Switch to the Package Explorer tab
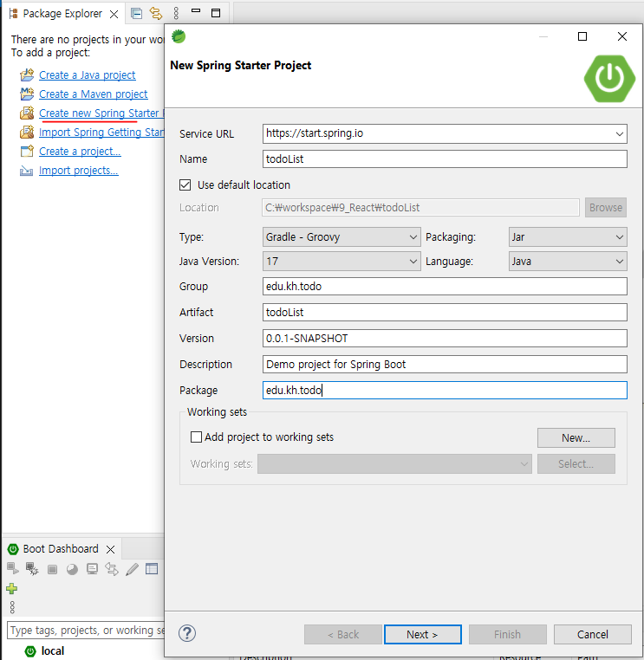Viewport: 644px width, 660px height. pos(62,14)
